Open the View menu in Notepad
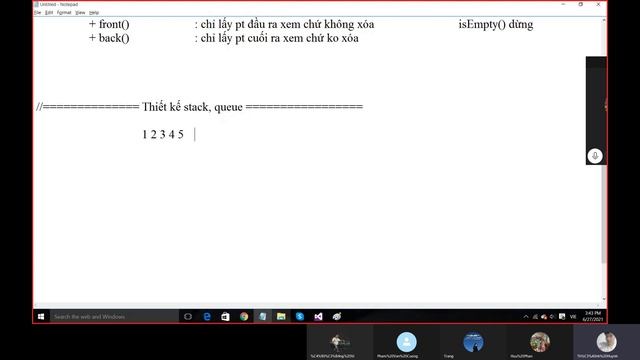Image resolution: width=640 pixels, height=360 pixels. (x=80, y=13)
